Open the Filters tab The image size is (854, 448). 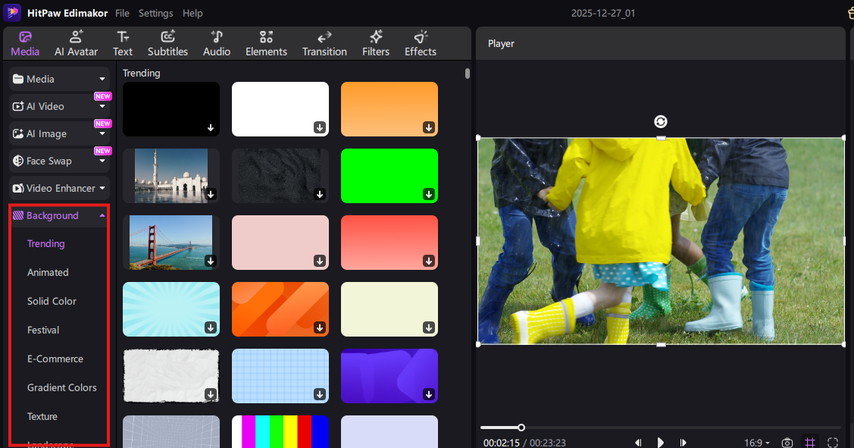(376, 44)
